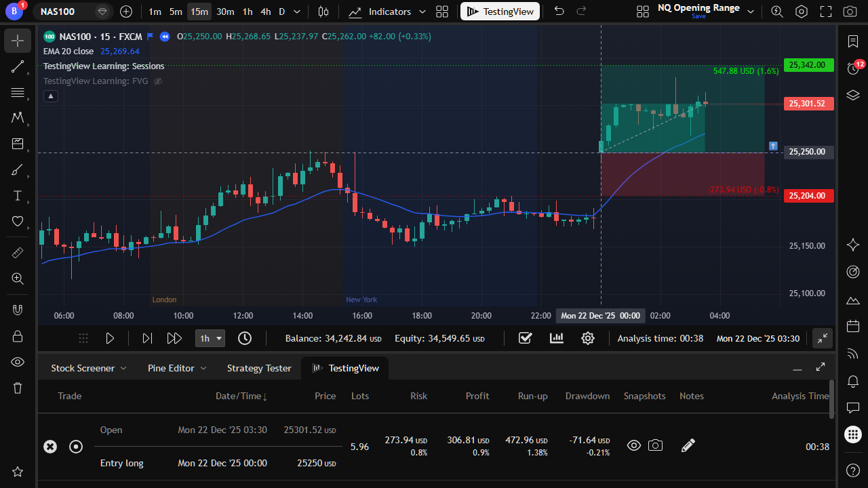The image size is (868, 488).
Task: Activate the zoom in tool
Action: [x=18, y=278]
